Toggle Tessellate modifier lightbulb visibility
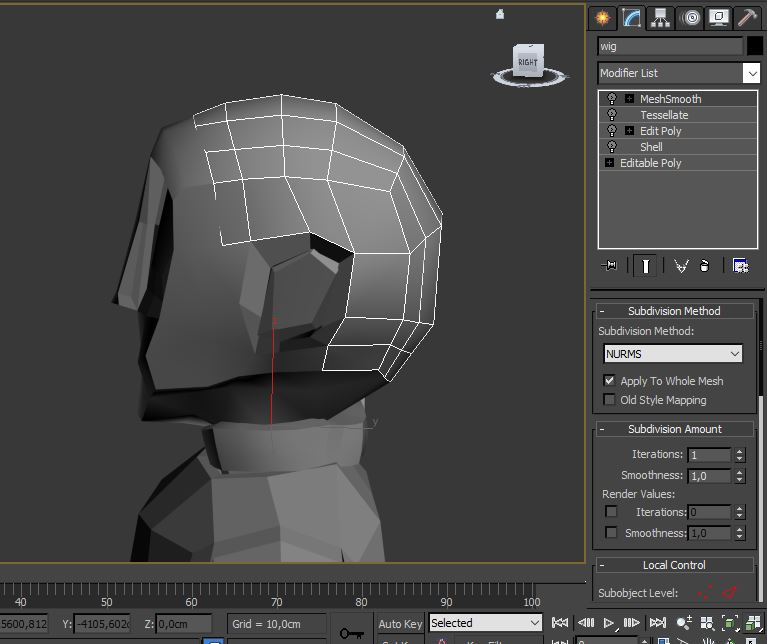Viewport: 767px width, 644px height. (x=612, y=115)
